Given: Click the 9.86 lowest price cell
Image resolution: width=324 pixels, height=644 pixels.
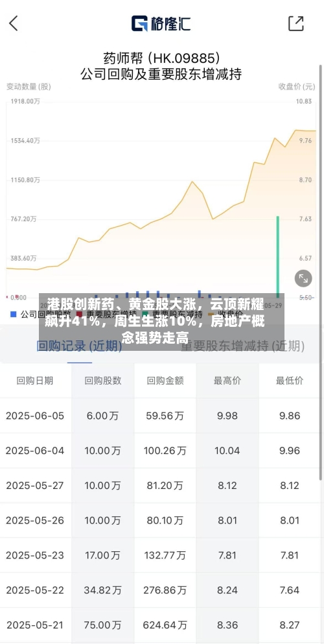Looking at the screenshot, I should click(x=290, y=416).
